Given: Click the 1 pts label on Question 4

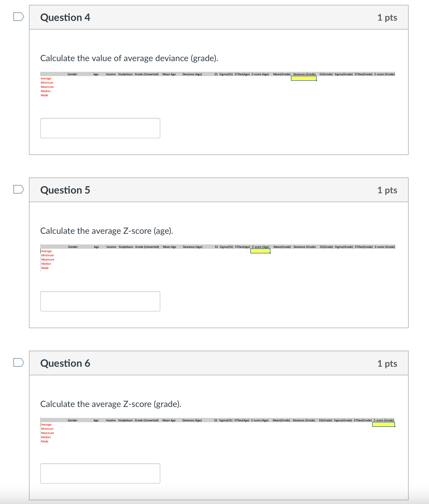Looking at the screenshot, I should (387, 17).
